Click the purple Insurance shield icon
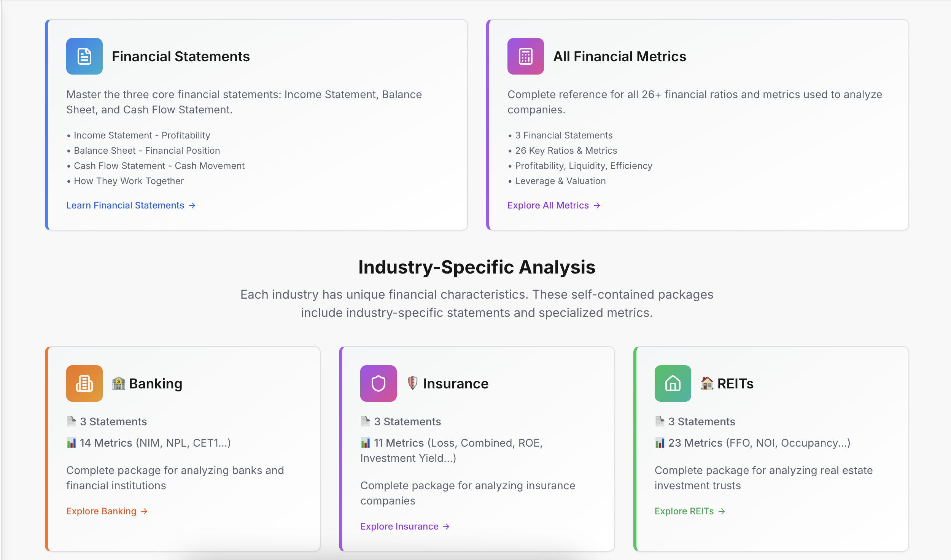Screen dimensions: 951x560 click(378, 383)
